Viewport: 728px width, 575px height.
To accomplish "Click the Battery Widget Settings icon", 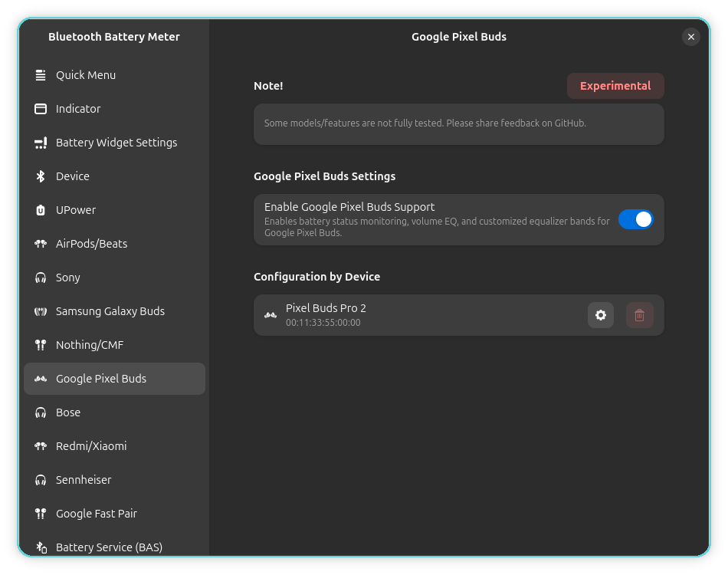I will pos(41,143).
